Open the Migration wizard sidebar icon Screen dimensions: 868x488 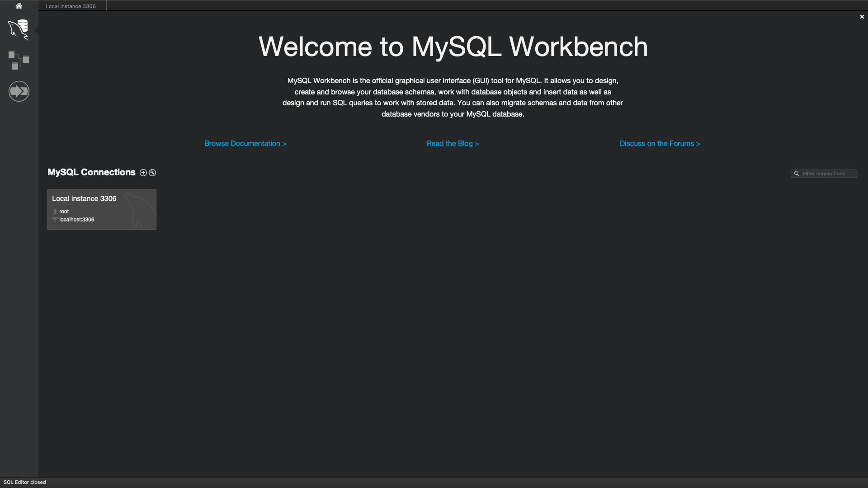(x=19, y=91)
